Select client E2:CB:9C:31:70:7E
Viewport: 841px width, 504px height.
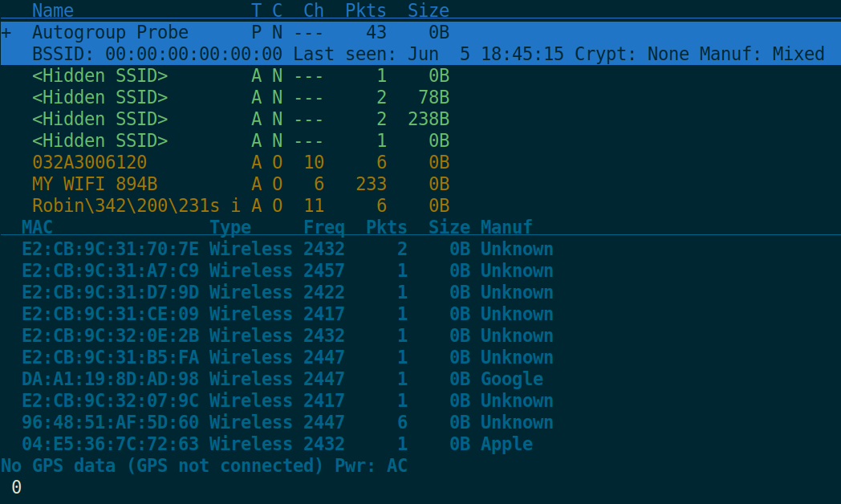click(96, 249)
